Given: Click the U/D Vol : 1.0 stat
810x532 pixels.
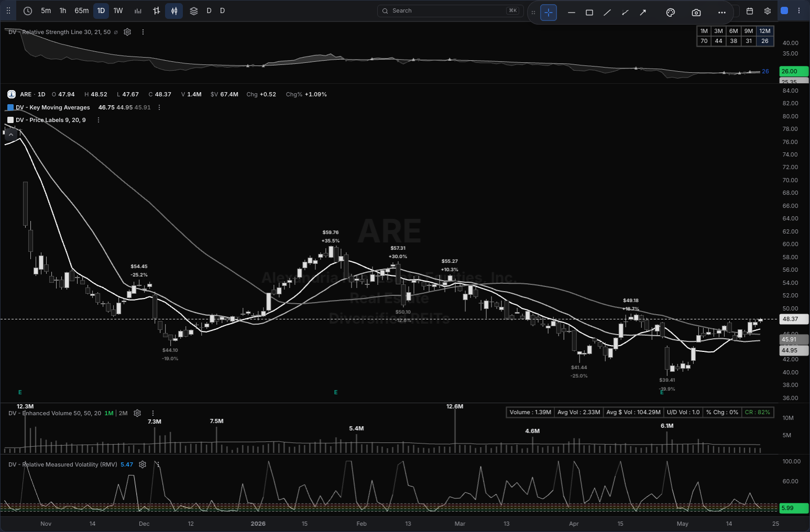Looking at the screenshot, I should pyautogui.click(x=683, y=412).
